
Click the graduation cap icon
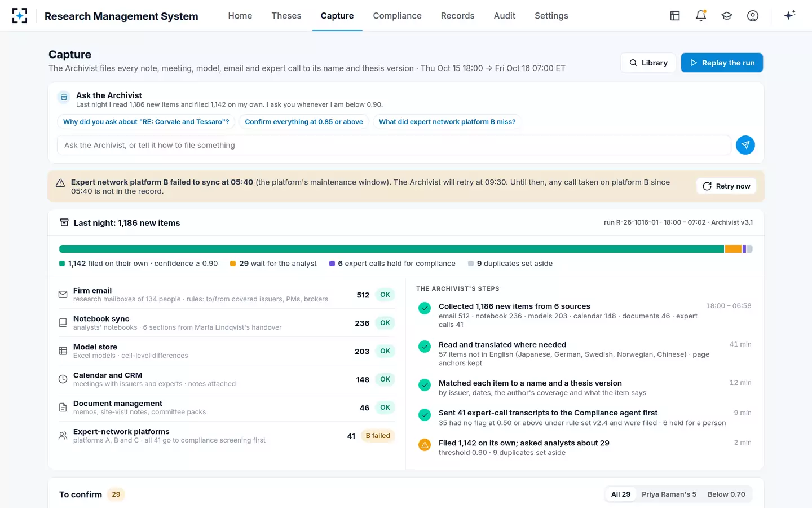(x=727, y=16)
